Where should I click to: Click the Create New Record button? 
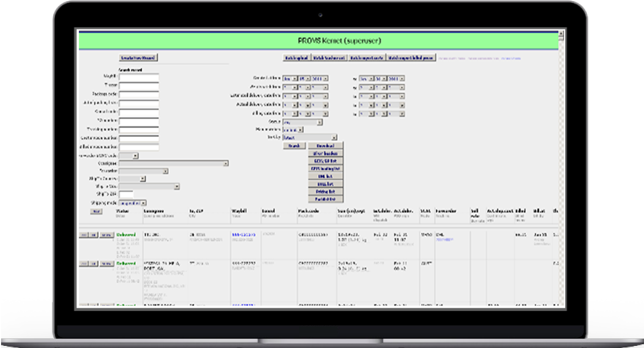138,58
